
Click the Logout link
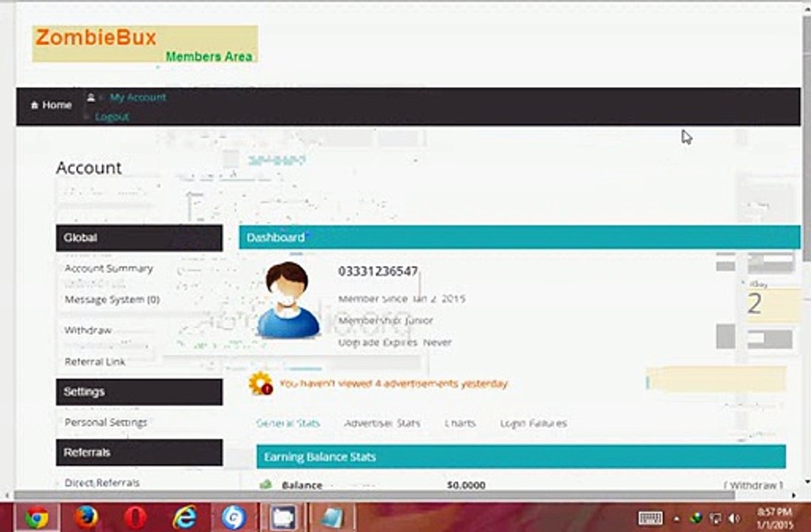coord(112,117)
